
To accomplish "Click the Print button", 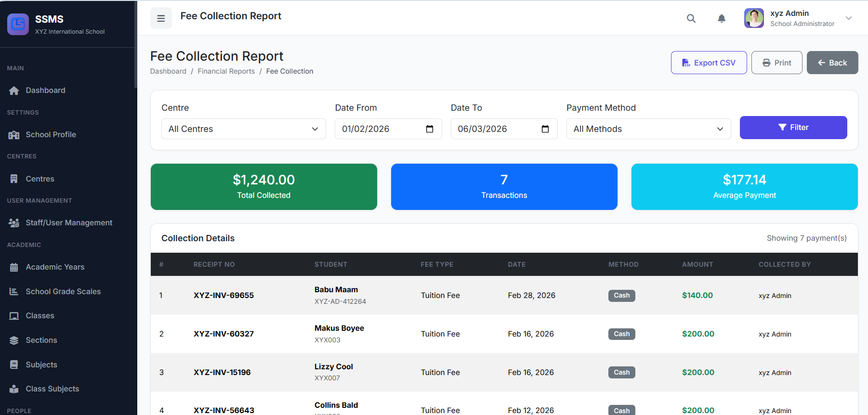I will coord(776,63).
